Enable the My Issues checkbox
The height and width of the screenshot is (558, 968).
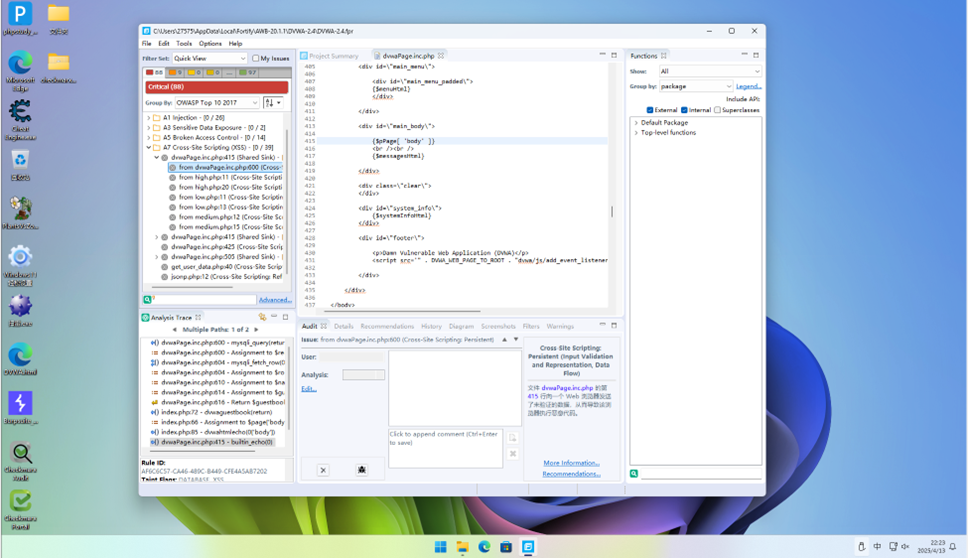[x=256, y=58]
